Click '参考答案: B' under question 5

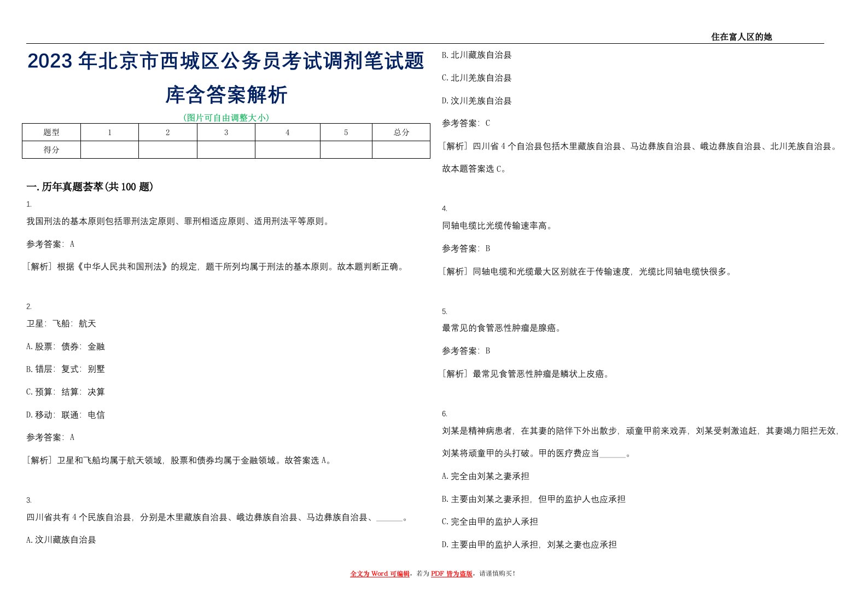(x=466, y=351)
